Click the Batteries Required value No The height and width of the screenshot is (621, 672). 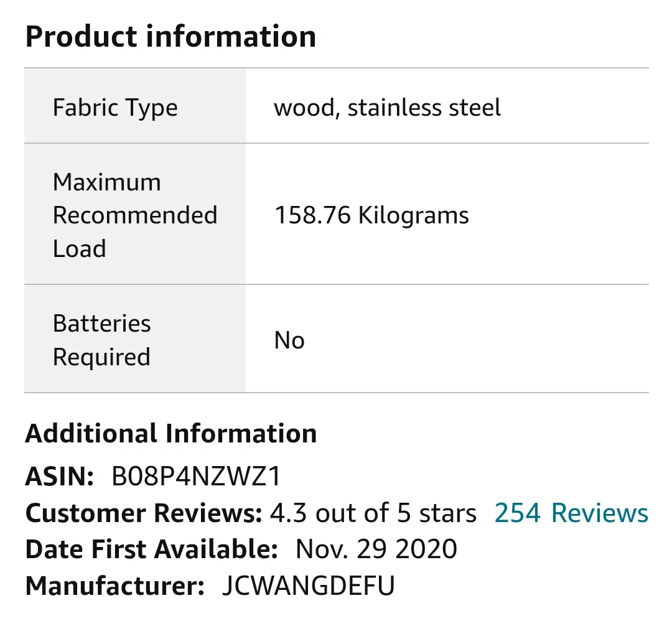pyautogui.click(x=289, y=341)
